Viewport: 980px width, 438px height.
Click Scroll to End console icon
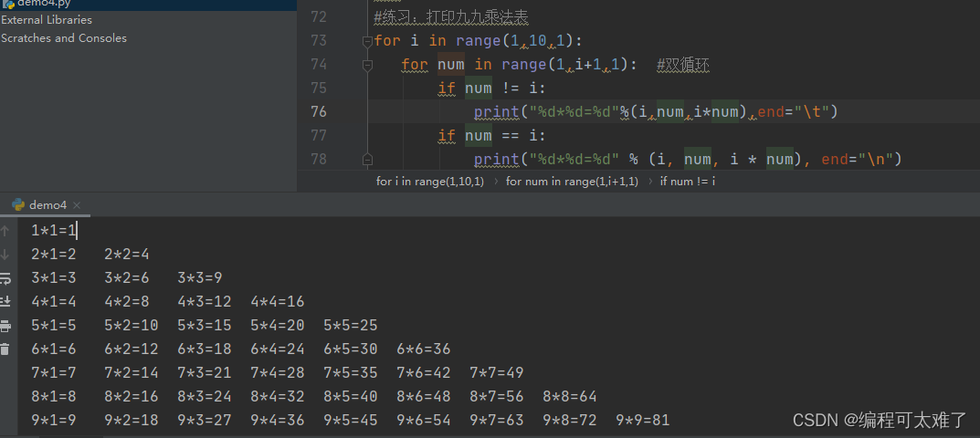5,302
